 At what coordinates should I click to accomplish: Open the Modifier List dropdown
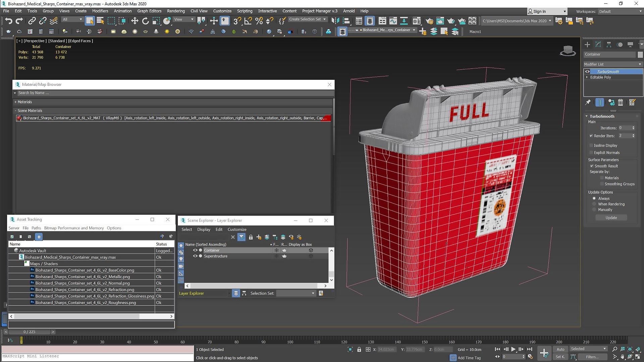pos(612,64)
